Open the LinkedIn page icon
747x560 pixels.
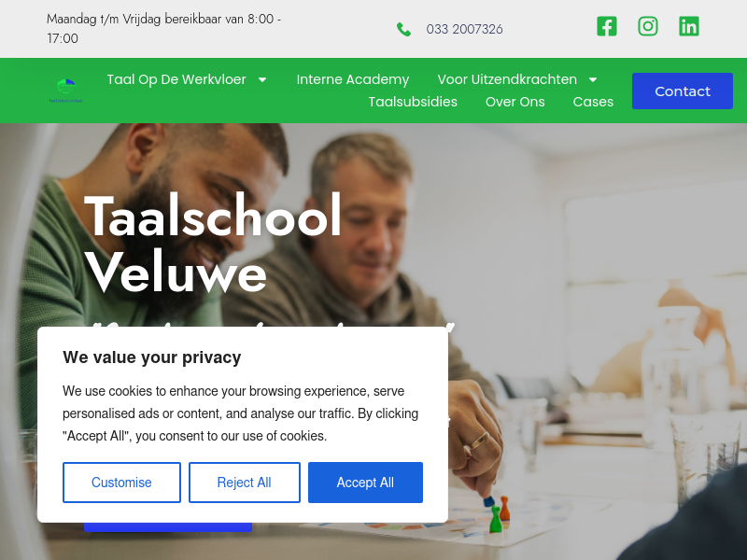click(689, 26)
